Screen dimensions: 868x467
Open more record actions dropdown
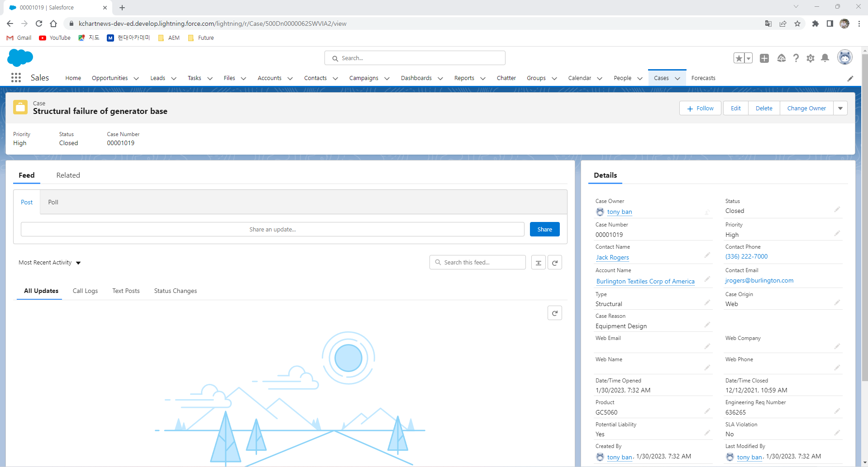840,108
